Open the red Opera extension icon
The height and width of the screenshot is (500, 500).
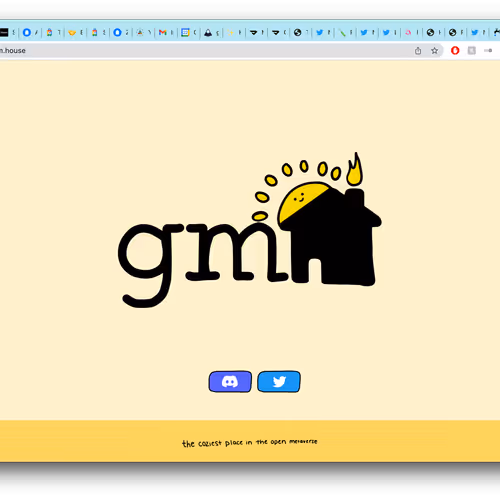(x=455, y=50)
